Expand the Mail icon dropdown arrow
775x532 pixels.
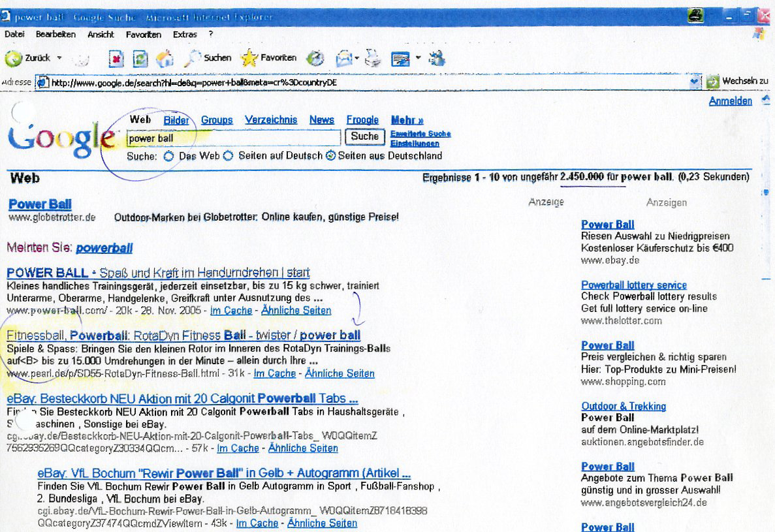pos(357,59)
